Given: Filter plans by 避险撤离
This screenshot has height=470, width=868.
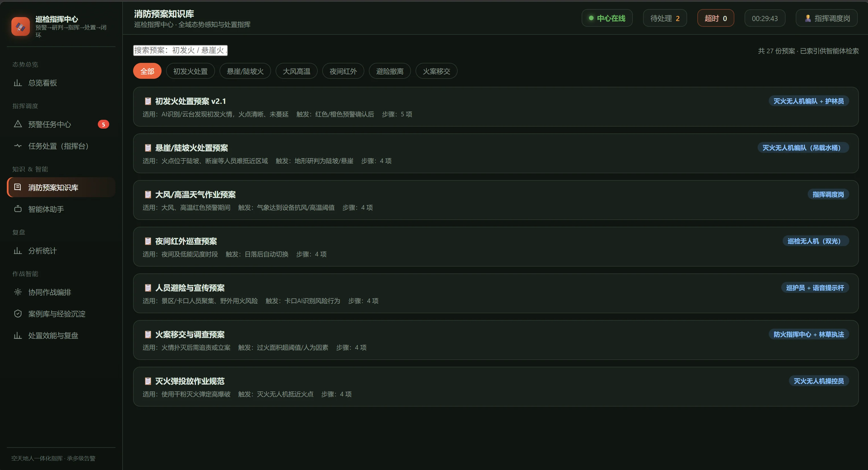Looking at the screenshot, I should [x=390, y=71].
